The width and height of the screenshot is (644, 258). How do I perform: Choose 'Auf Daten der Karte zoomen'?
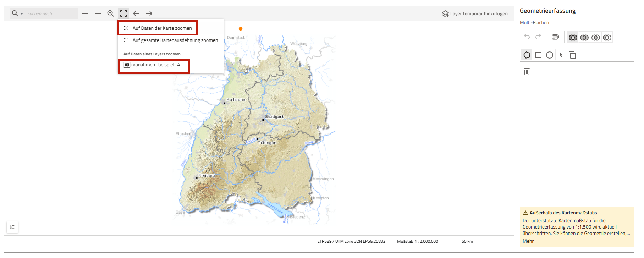click(162, 28)
